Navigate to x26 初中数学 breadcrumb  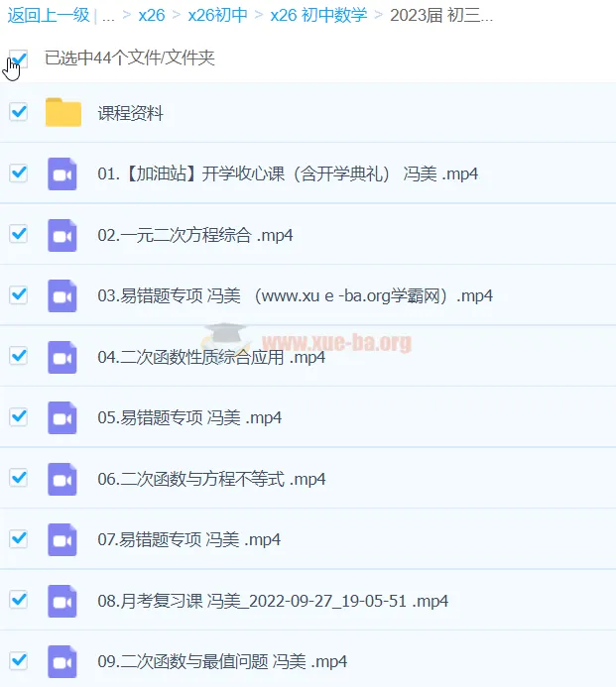[318, 15]
